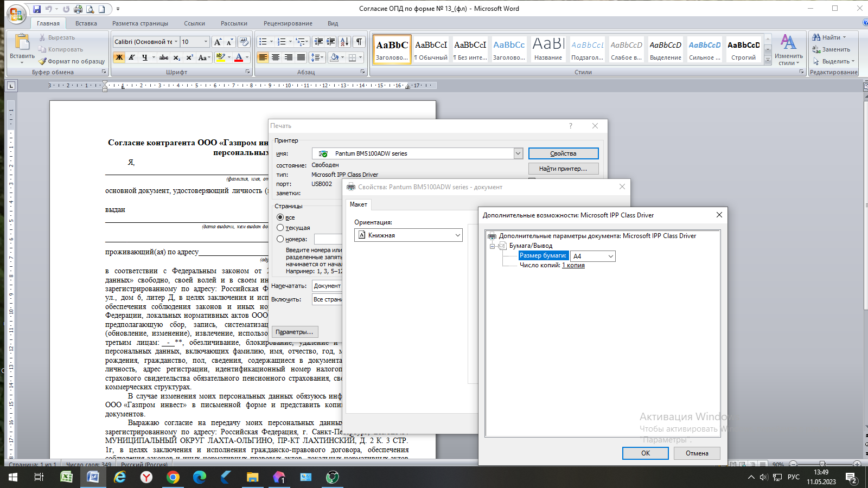868x488 pixels.
Task: Click the increase indent icon
Action: [x=331, y=42]
